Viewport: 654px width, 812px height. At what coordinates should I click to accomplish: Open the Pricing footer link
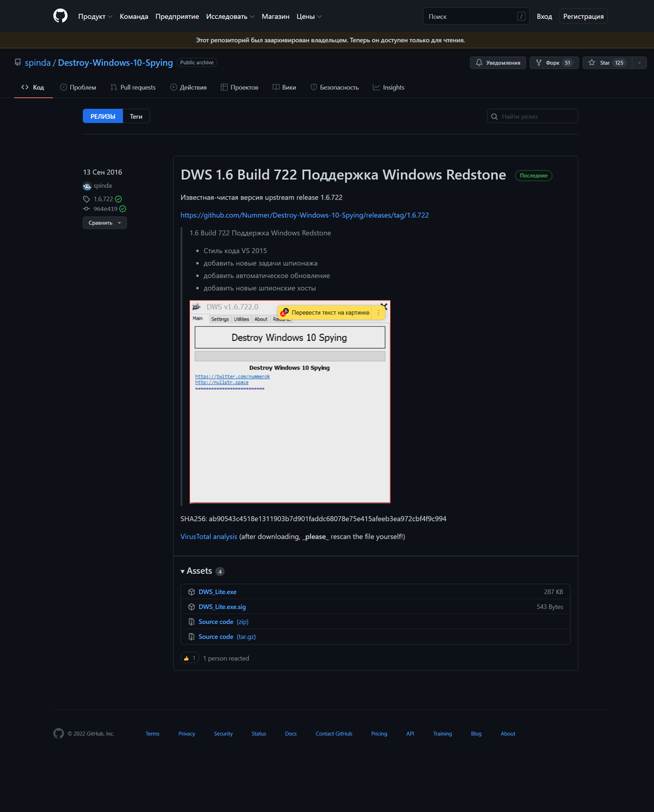tap(379, 734)
